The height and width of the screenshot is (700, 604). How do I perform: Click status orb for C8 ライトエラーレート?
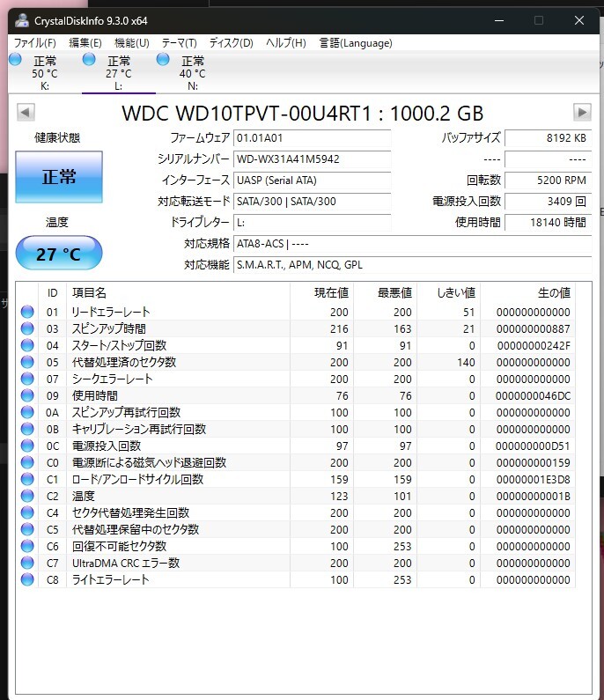click(27, 579)
